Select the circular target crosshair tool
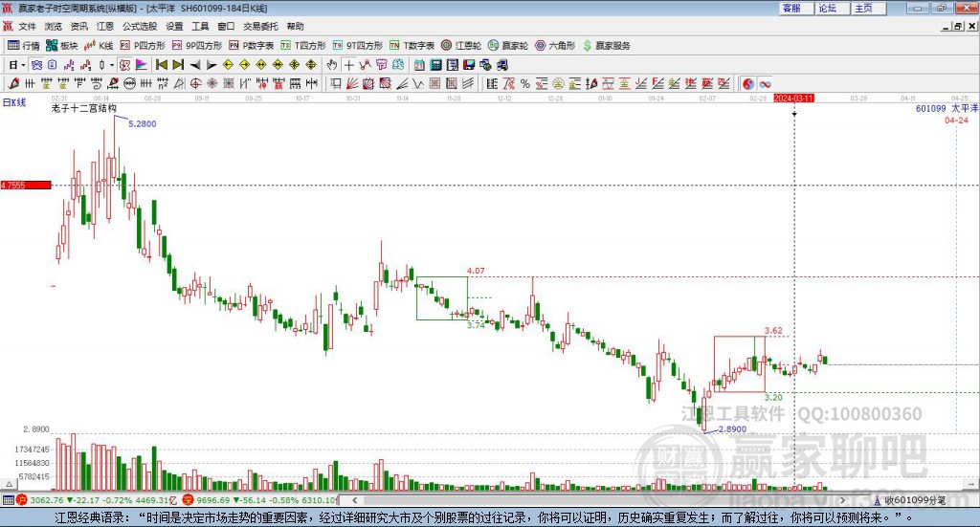 point(195,83)
